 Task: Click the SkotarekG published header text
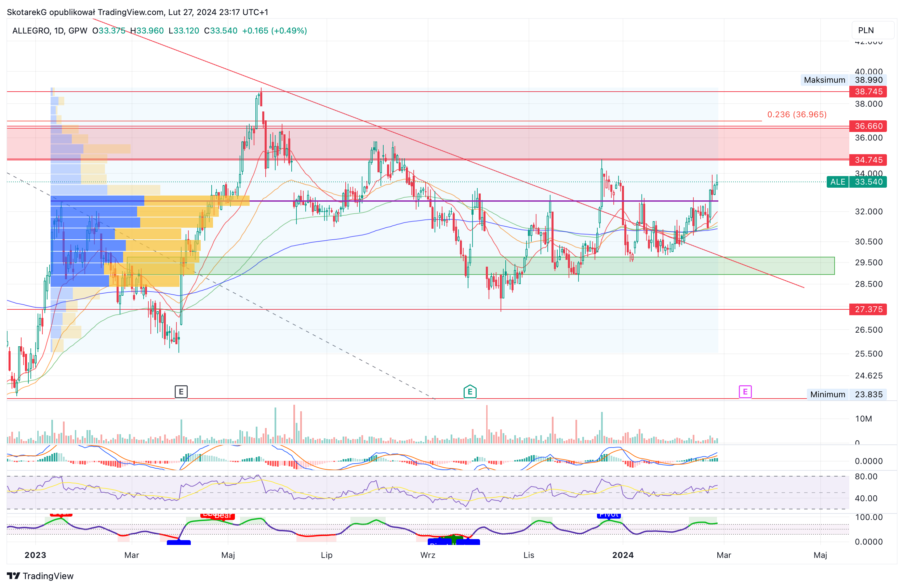(137, 12)
